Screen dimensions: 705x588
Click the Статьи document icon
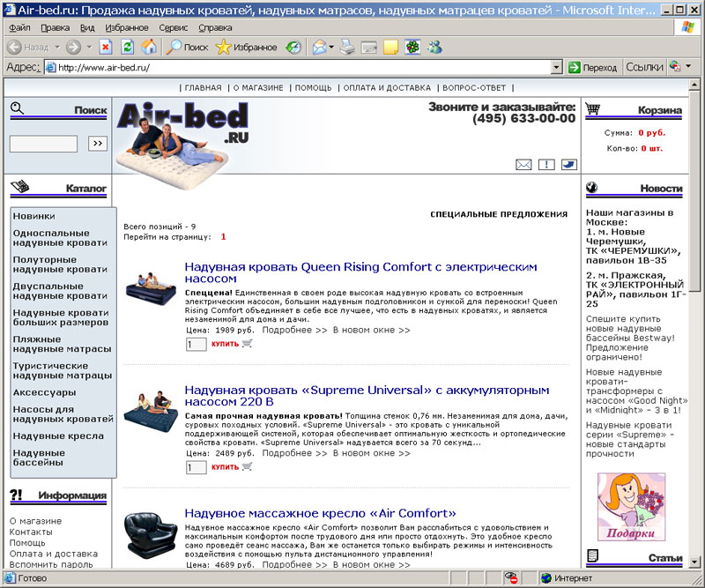click(x=592, y=556)
